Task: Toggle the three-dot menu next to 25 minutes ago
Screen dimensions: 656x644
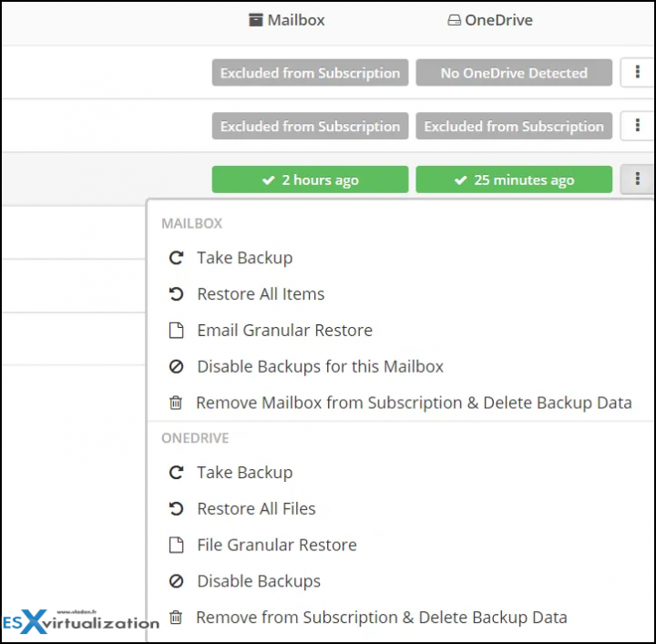Action: (x=637, y=179)
